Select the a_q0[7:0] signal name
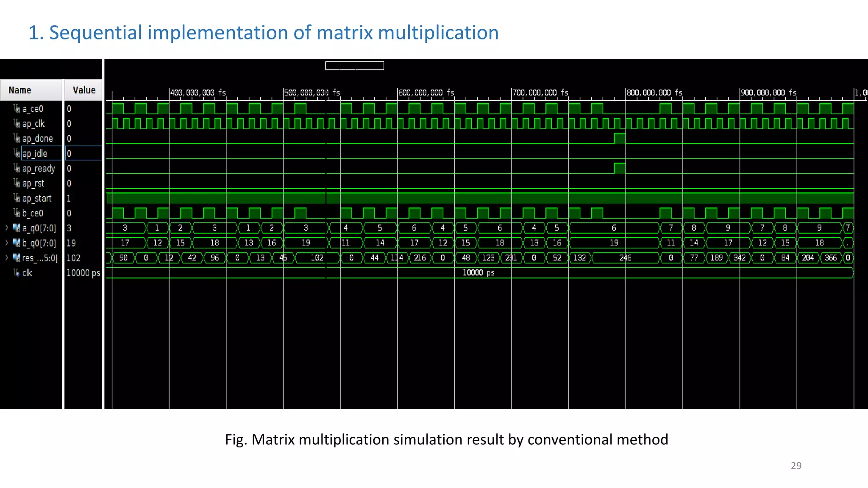Screen dimensions: 868x488 coord(39,228)
